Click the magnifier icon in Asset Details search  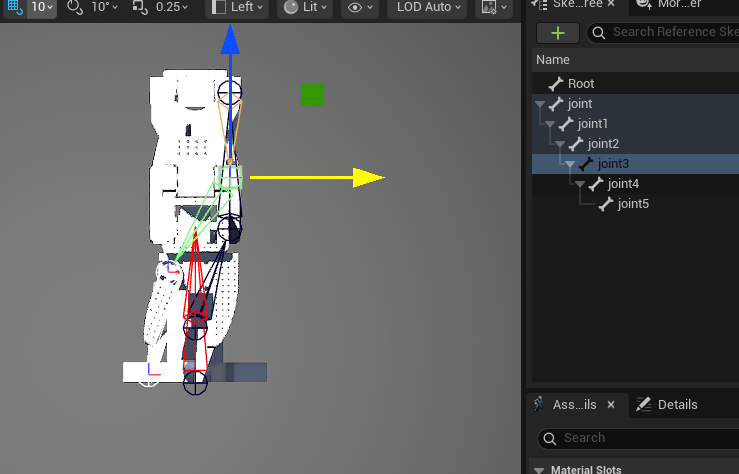click(550, 439)
